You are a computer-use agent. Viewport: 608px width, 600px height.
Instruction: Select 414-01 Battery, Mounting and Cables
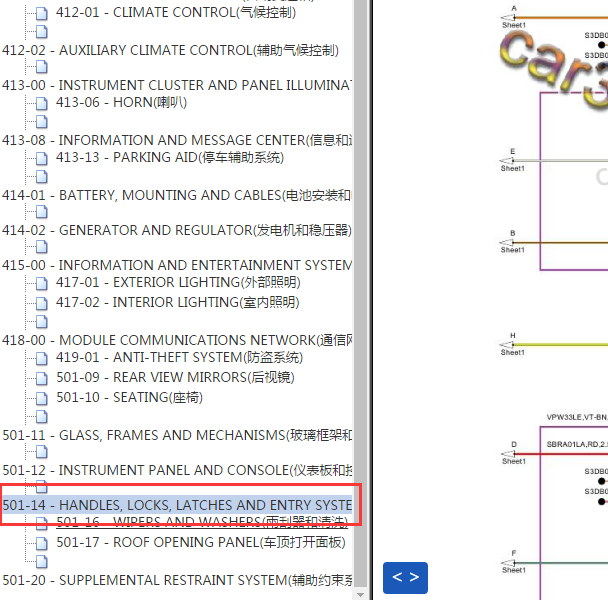pos(176,195)
